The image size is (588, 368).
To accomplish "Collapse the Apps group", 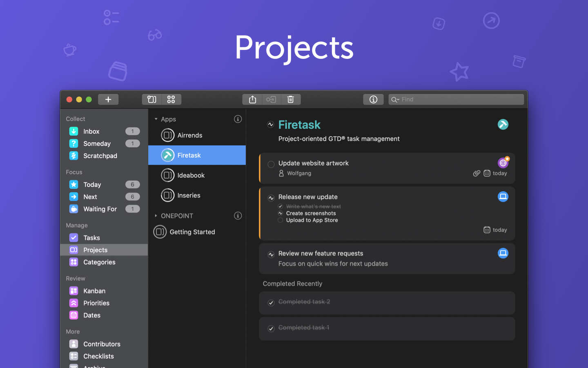I will pos(156,119).
